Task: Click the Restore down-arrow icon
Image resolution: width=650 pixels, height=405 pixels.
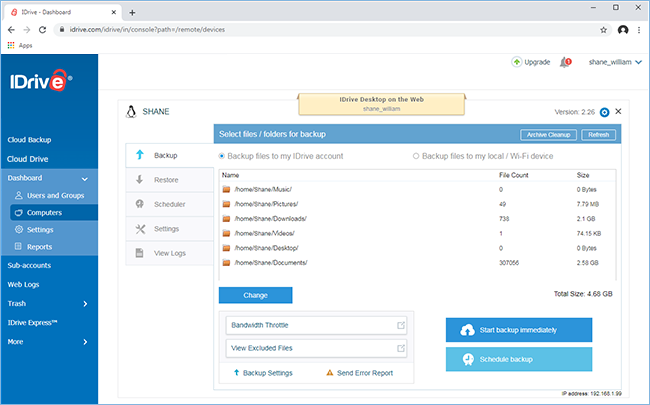Action: coord(140,179)
